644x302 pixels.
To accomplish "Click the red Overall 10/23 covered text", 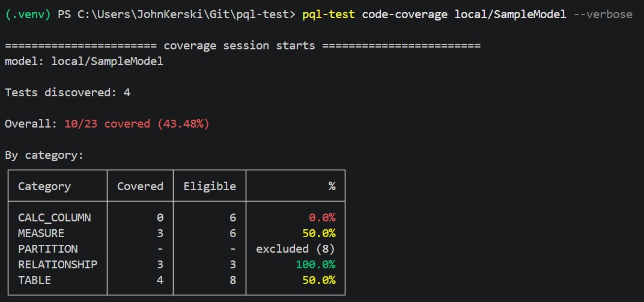I will (x=137, y=123).
